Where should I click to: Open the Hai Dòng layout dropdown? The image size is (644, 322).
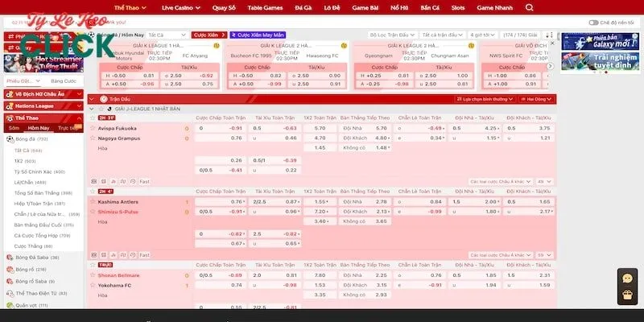tap(536, 98)
